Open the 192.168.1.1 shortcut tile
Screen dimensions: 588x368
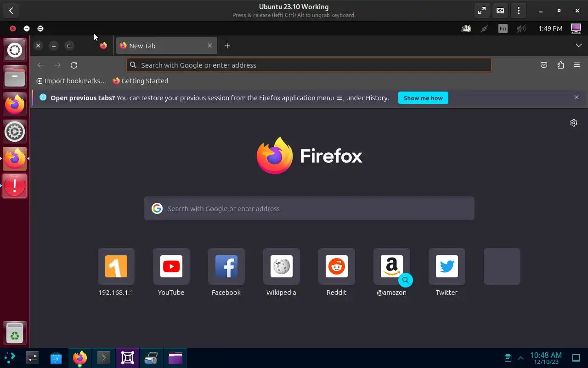(116, 272)
